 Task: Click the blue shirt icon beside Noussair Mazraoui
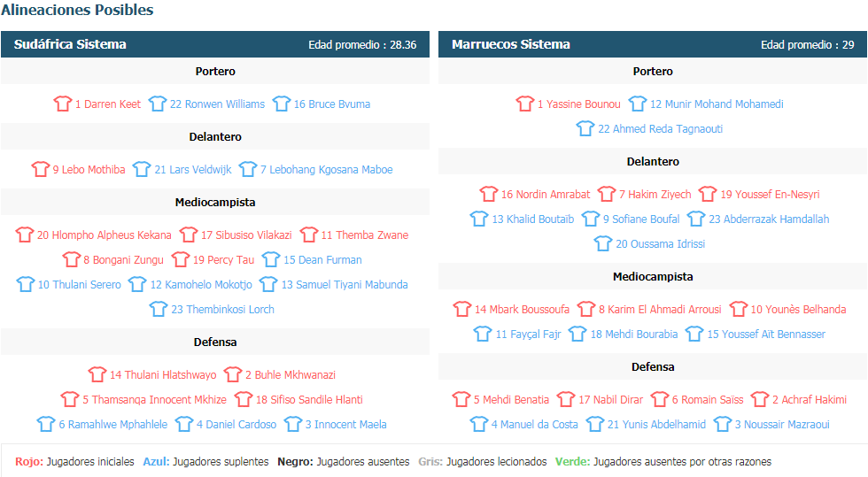pyautogui.click(x=722, y=424)
